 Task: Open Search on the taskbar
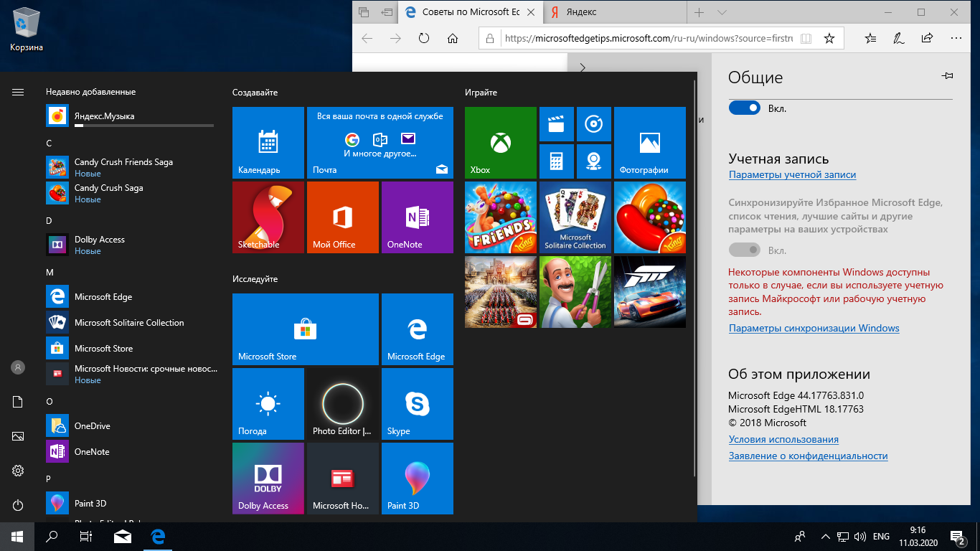52,536
